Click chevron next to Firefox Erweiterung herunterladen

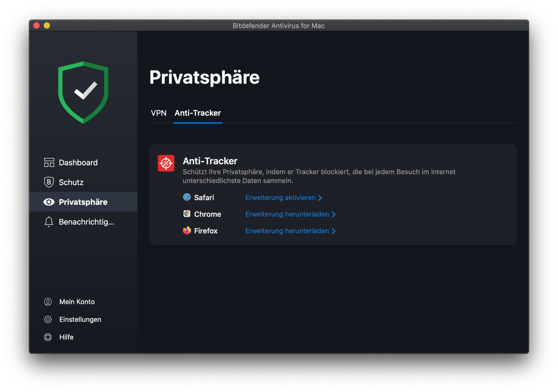pos(334,231)
